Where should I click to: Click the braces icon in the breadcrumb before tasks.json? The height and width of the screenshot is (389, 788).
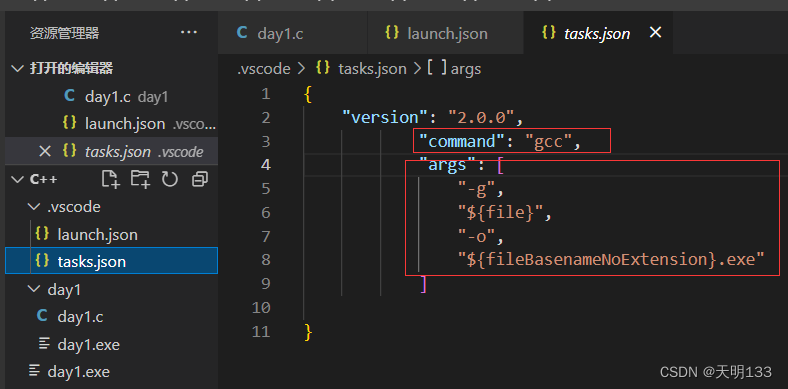click(x=322, y=68)
